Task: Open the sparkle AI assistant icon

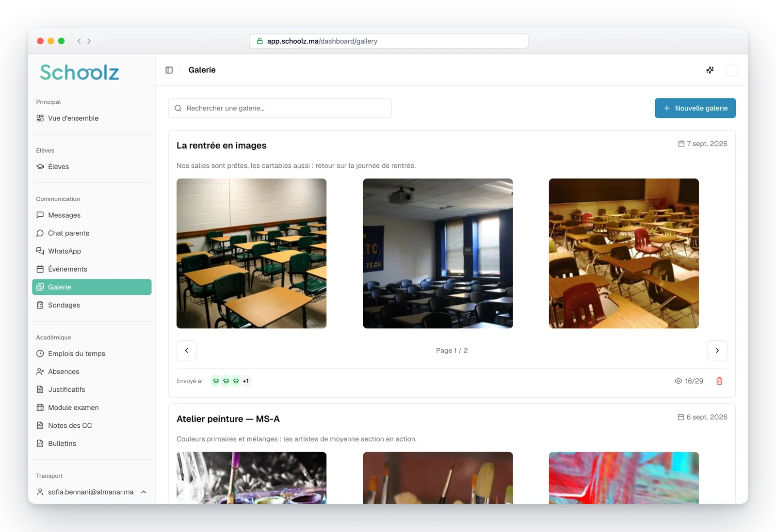Action: 710,70
